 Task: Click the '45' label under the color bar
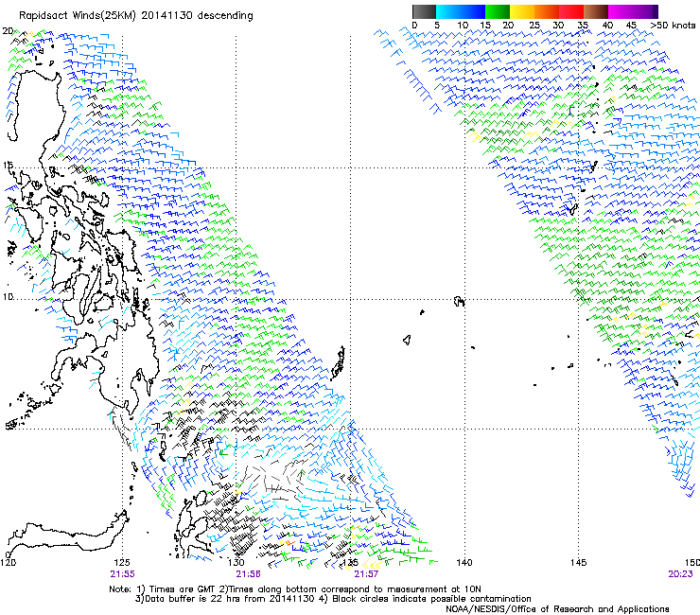click(631, 25)
